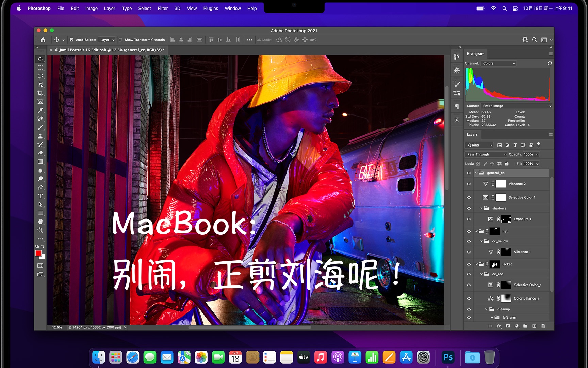Open the Opacity 100% slider dropdown
Screen dimensions: 588x368
[x=537, y=154]
